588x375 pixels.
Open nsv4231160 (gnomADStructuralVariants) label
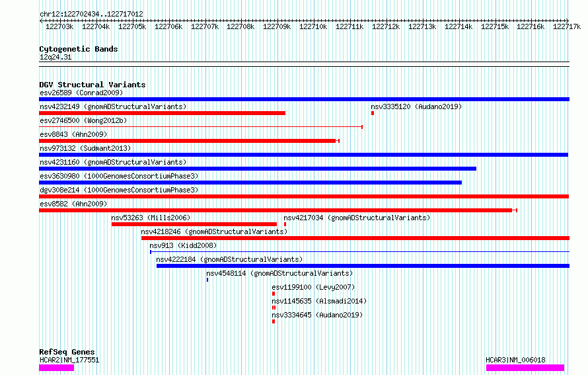(113, 162)
